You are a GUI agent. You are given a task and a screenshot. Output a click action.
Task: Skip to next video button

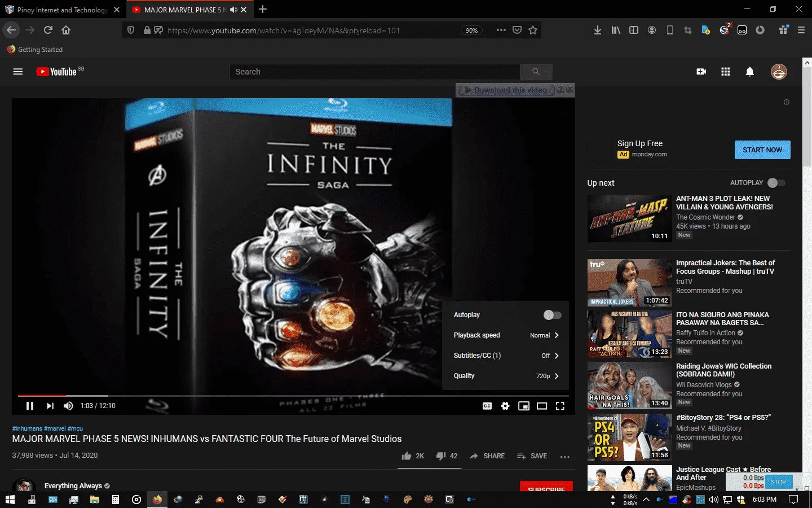[x=50, y=406]
